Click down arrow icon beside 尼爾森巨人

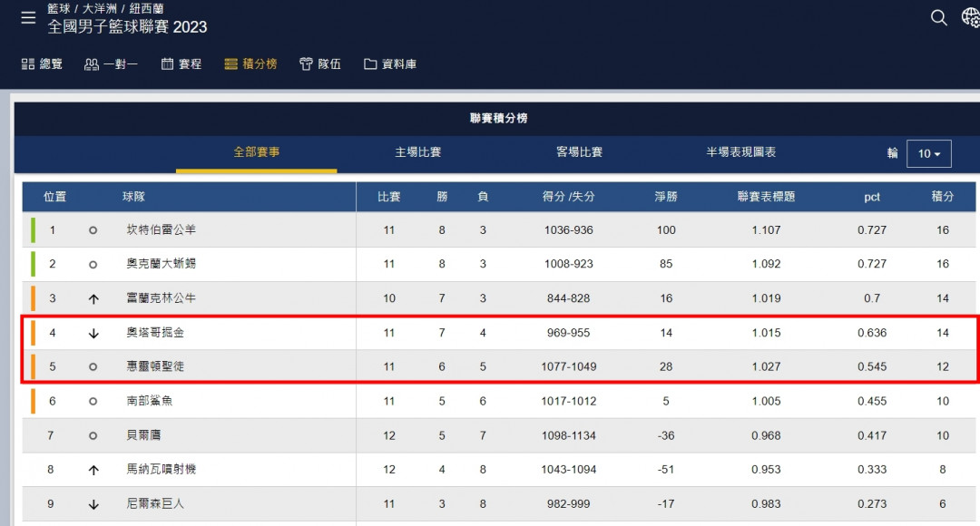(93, 504)
